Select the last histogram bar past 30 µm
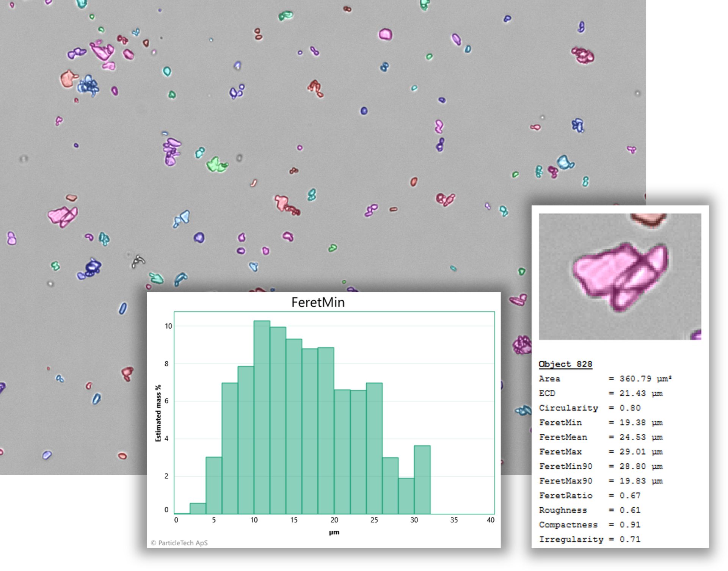728x571 pixels. pos(422,480)
